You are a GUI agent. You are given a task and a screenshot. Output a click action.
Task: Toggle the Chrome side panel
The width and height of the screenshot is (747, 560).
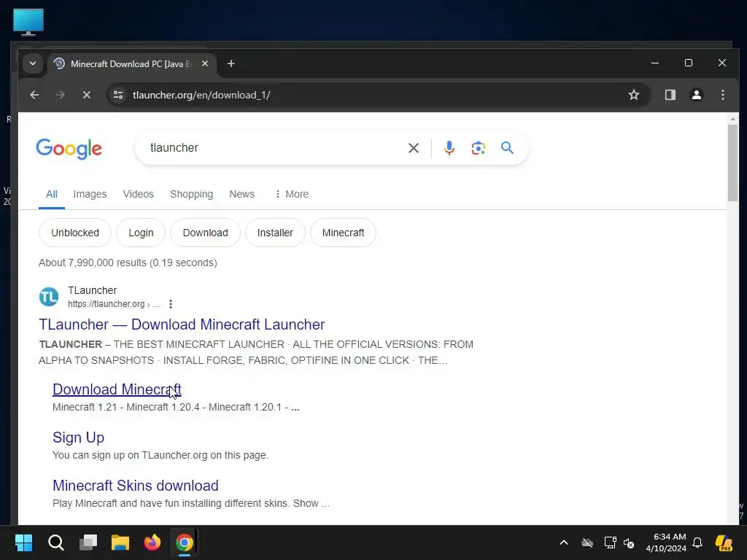[x=670, y=95]
